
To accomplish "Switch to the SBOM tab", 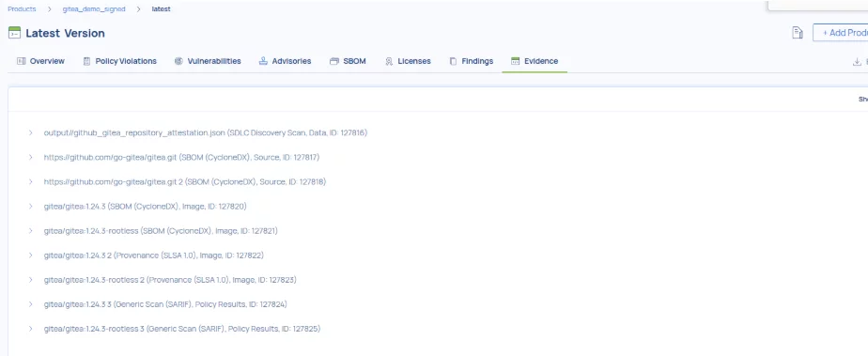I will (x=348, y=61).
